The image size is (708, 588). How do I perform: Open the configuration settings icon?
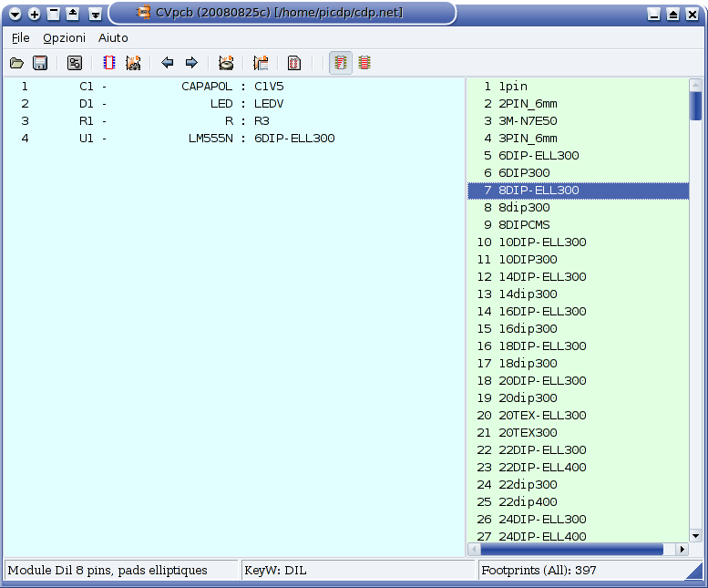75,63
